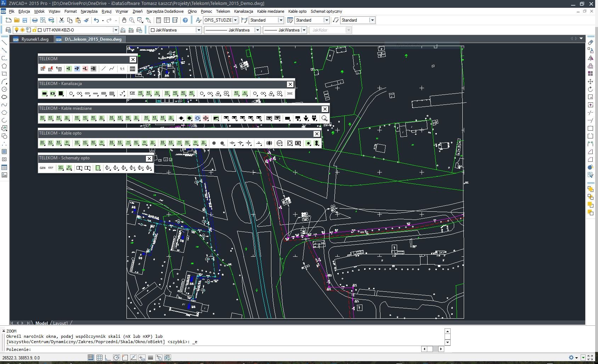Toggle the layer freeze sun icon

22,30
